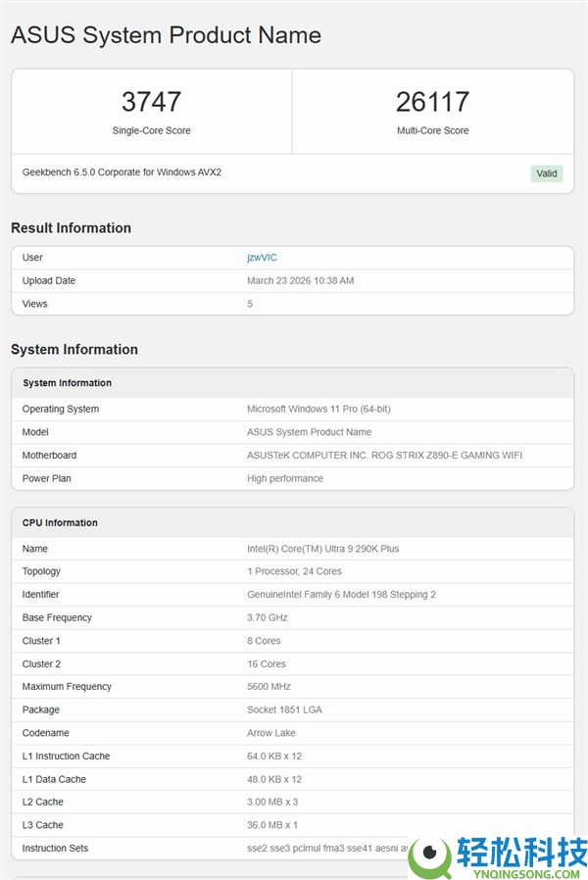Click the Cluster 2 value 16 Cores
The height and width of the screenshot is (880, 588).
click(x=267, y=664)
